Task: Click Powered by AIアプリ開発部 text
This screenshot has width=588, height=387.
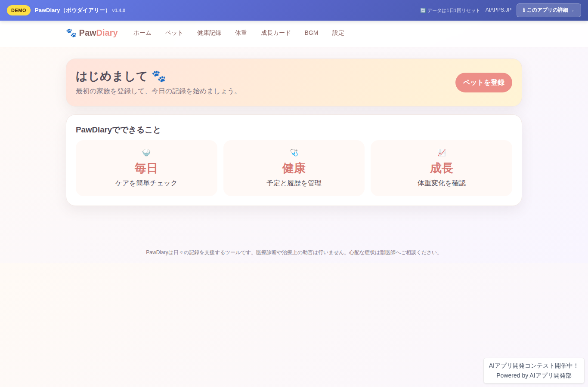Action: [534, 375]
